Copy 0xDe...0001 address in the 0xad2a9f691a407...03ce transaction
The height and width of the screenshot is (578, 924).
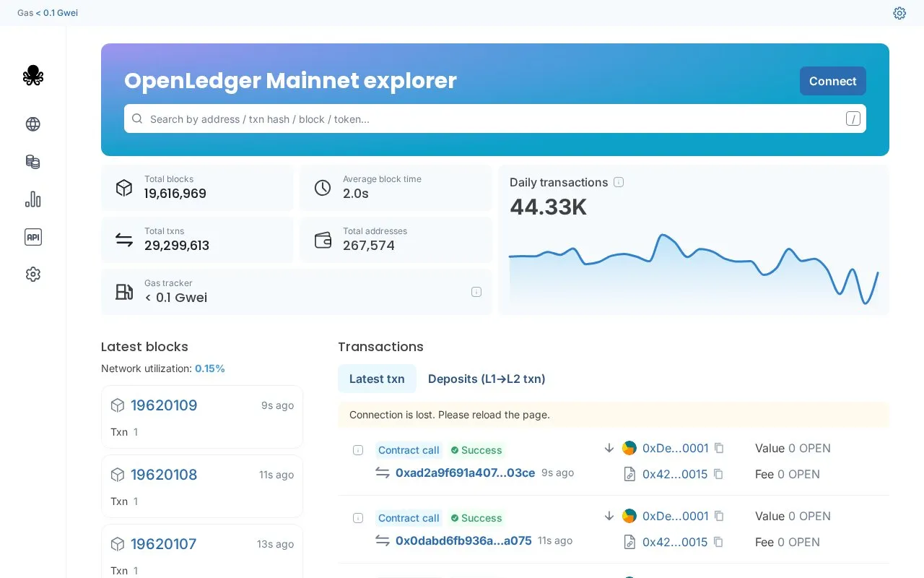719,448
